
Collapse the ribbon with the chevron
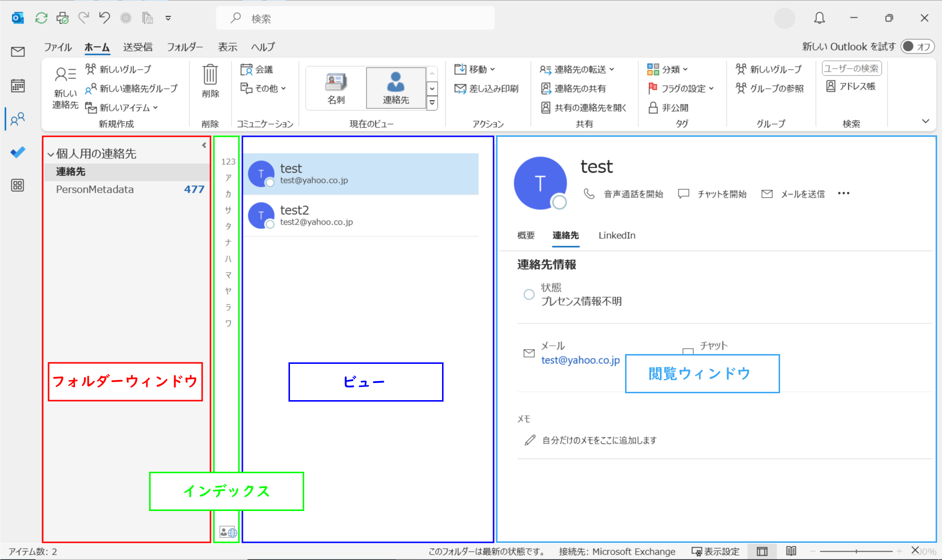925,121
